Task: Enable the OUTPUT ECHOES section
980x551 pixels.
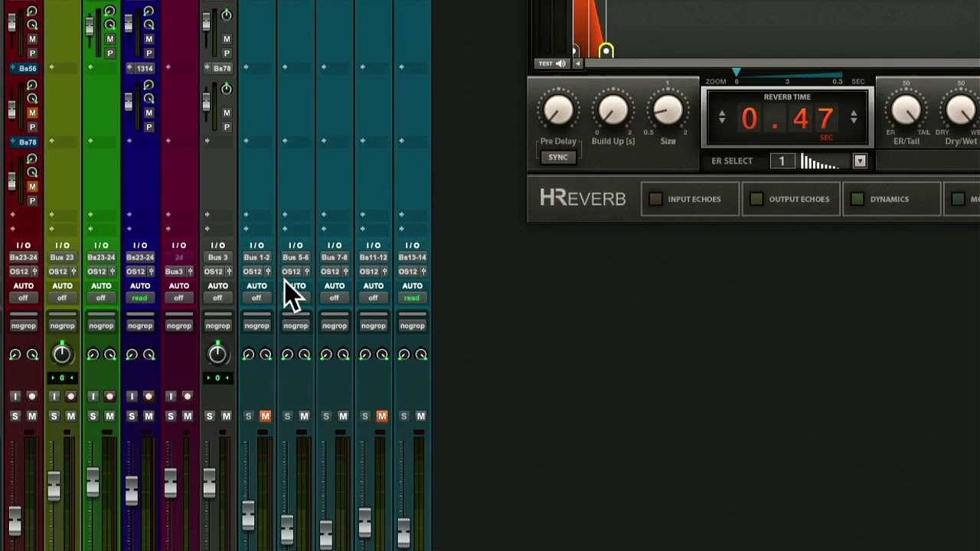Action: click(756, 199)
